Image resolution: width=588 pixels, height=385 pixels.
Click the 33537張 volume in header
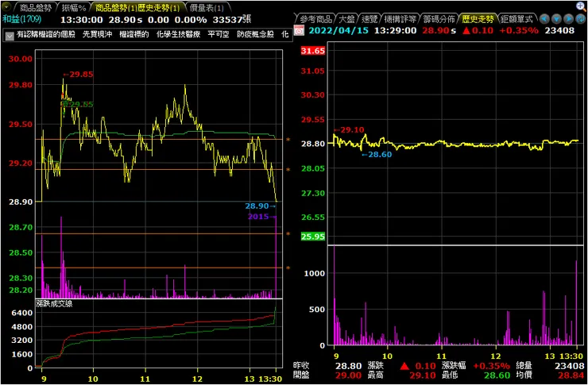coord(232,20)
